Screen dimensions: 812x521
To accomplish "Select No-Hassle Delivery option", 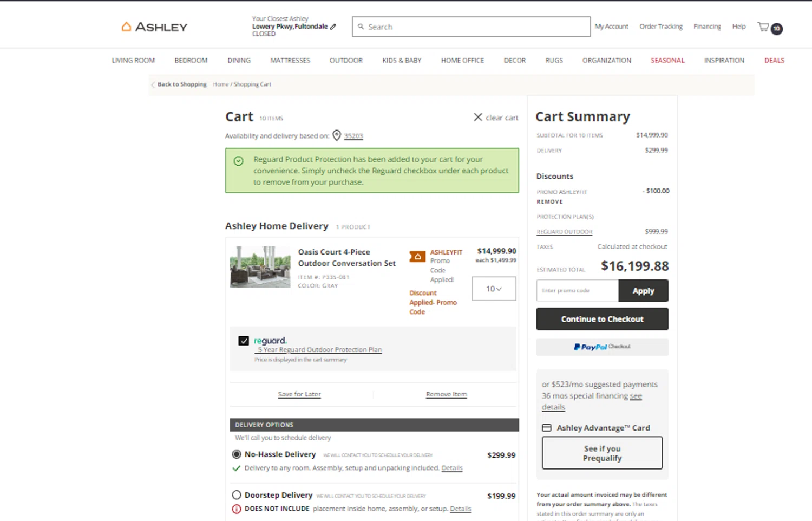I will (x=237, y=454).
